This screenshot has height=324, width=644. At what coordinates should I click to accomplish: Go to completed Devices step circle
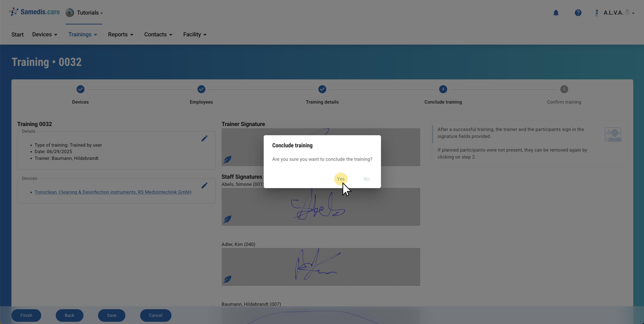[80, 89]
